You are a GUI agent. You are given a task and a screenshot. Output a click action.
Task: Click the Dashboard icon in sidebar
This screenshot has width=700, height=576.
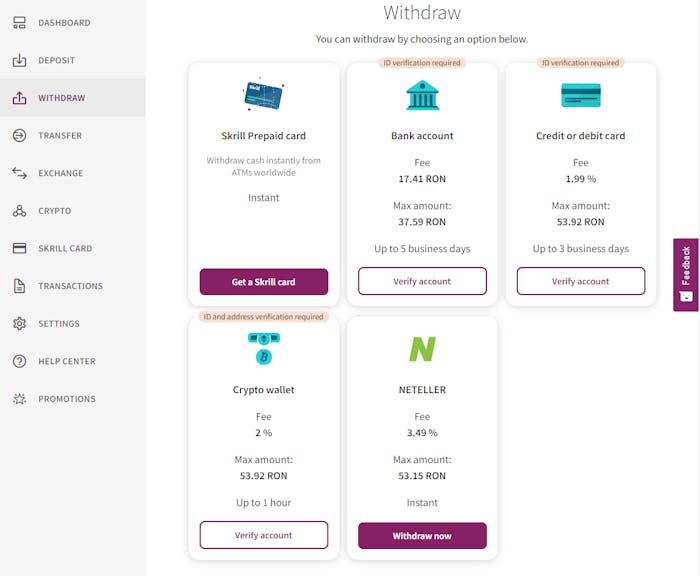[x=19, y=23]
